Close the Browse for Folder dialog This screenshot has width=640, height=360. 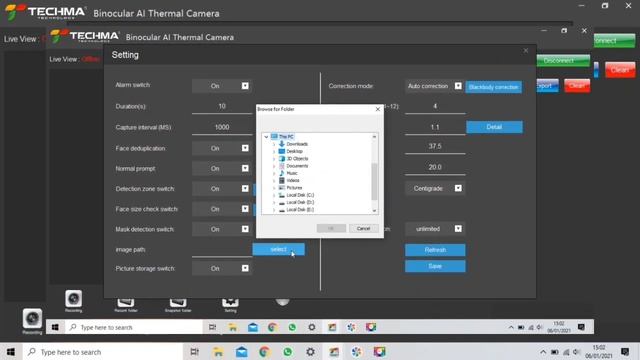click(x=378, y=109)
